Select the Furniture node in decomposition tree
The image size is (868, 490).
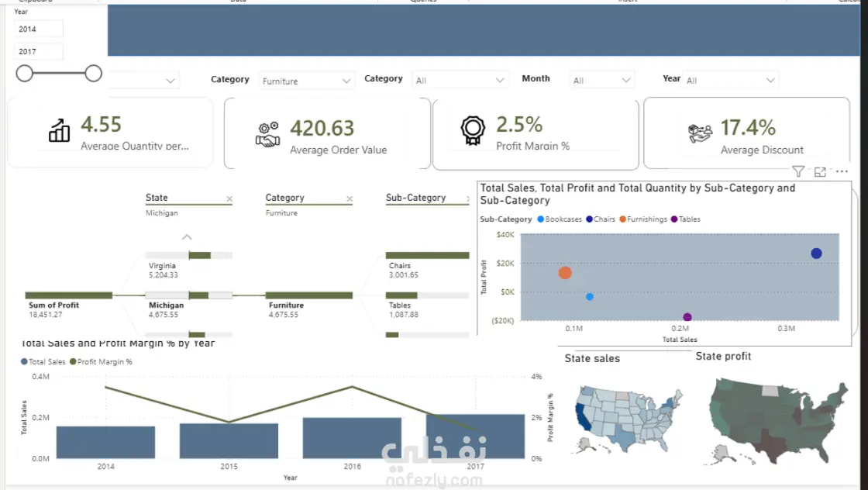pos(309,305)
